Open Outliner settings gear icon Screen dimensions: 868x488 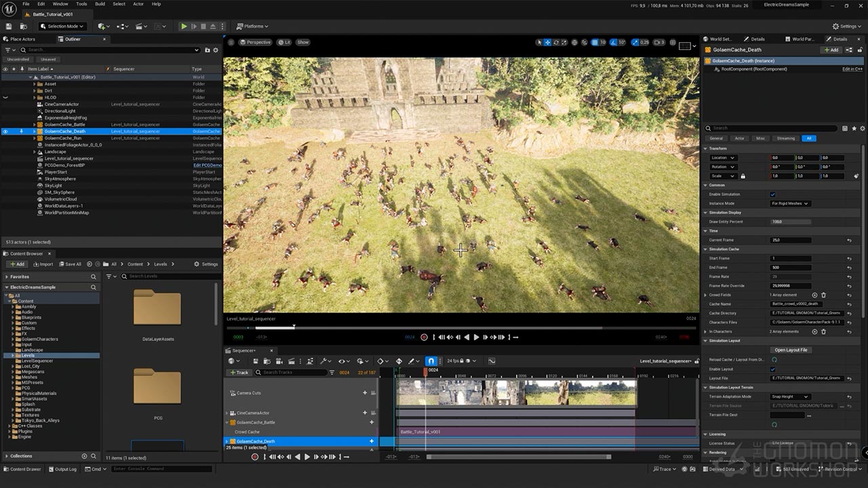tap(216, 50)
